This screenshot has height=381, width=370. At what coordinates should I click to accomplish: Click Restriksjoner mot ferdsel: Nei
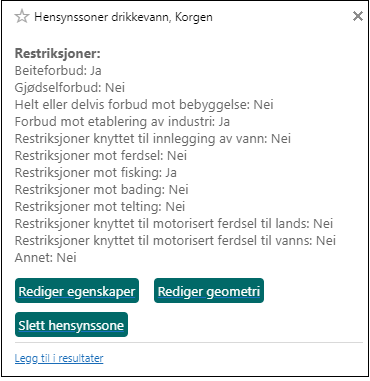(101, 156)
